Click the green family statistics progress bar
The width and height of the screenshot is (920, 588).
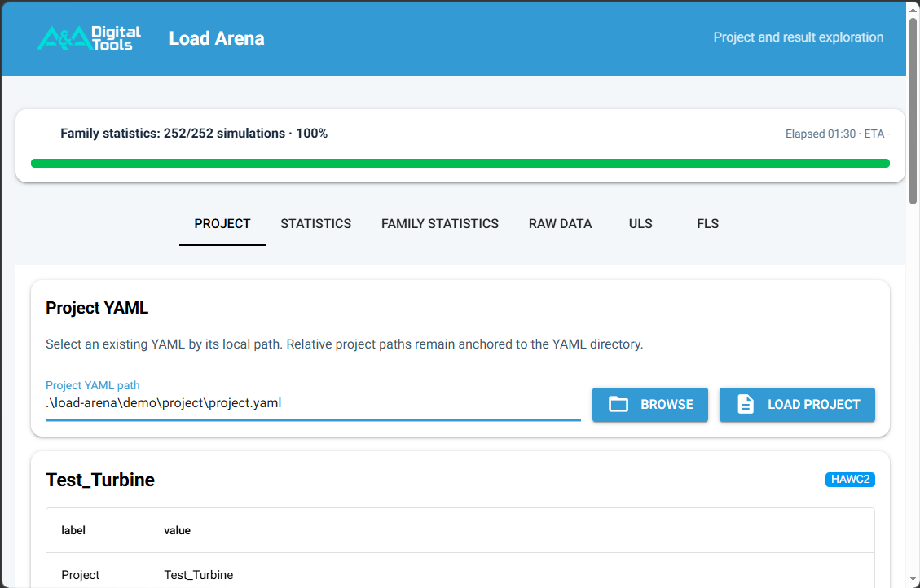click(460, 164)
